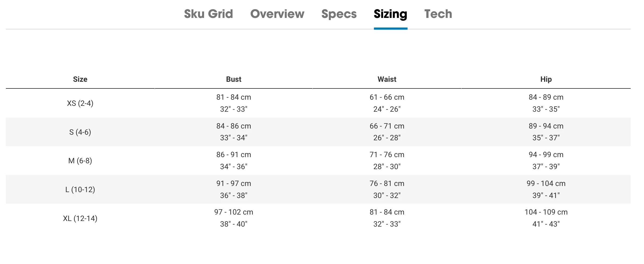The width and height of the screenshot is (644, 264).
Task: Click the Bust column header
Action: tap(234, 79)
